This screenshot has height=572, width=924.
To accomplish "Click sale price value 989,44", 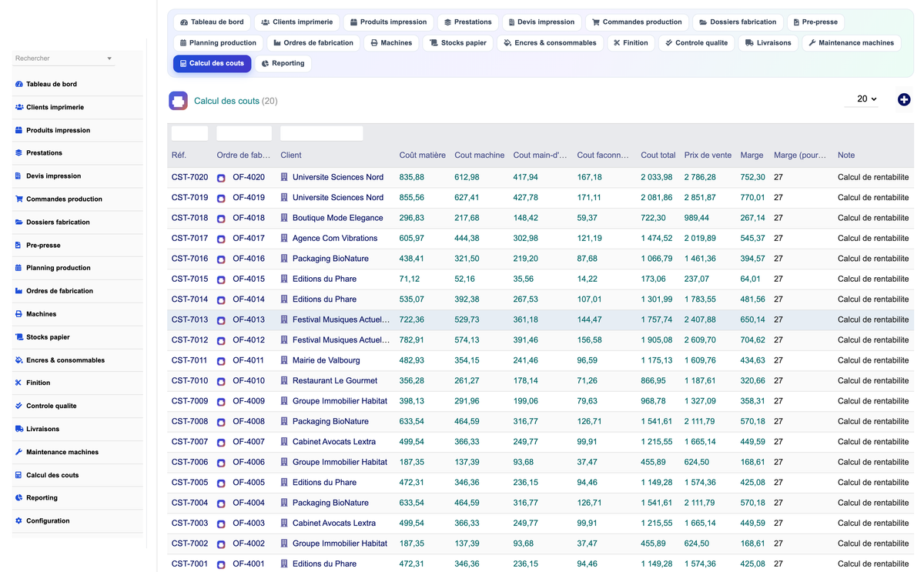I will coord(697,218).
